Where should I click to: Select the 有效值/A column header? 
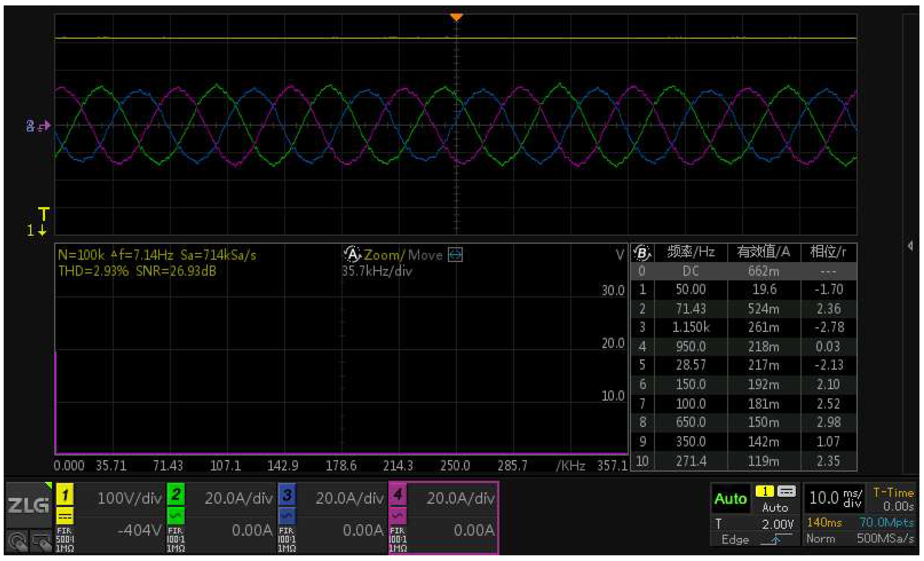pyautogui.click(x=763, y=252)
